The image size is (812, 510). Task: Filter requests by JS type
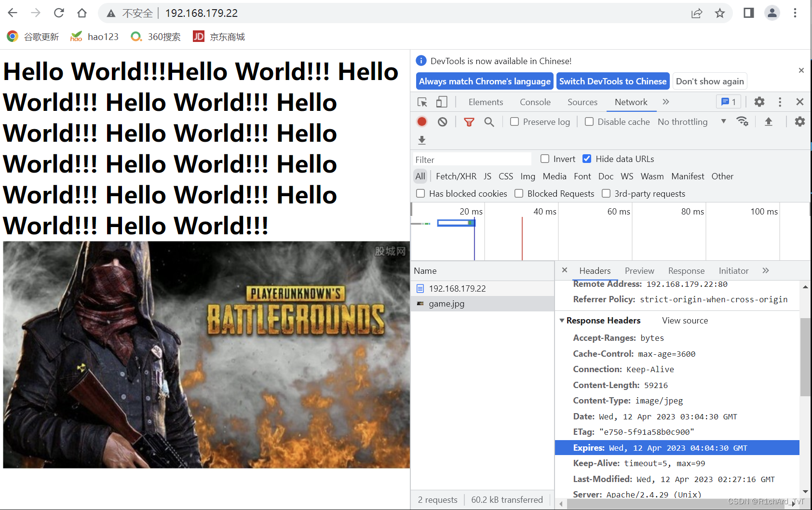[x=487, y=176]
